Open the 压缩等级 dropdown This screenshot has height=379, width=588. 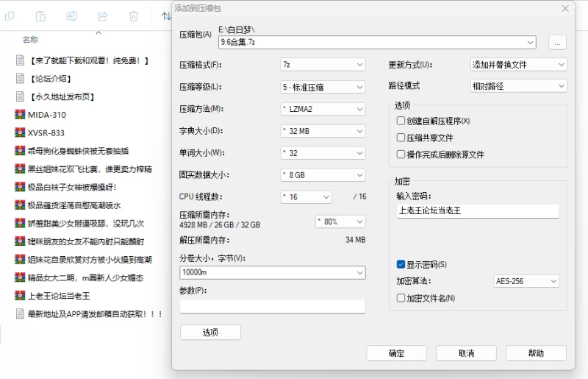(323, 87)
